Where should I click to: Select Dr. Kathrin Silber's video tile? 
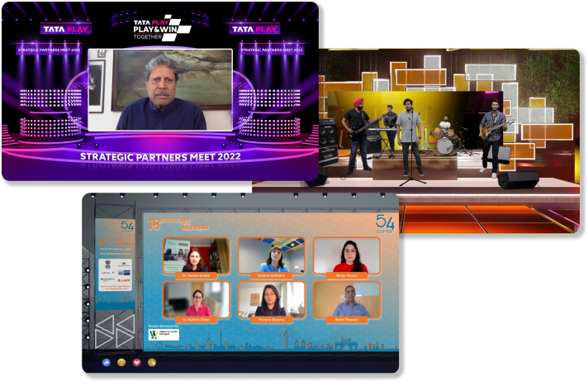click(x=197, y=300)
